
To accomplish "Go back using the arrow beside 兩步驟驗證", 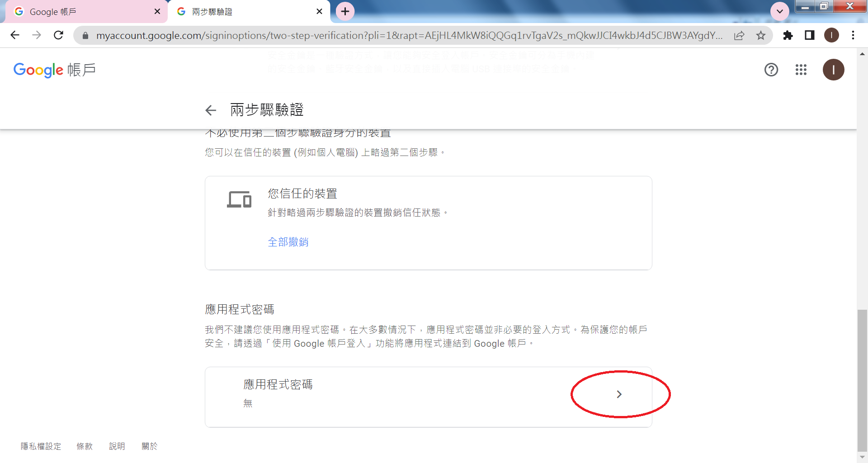I will 211,110.
